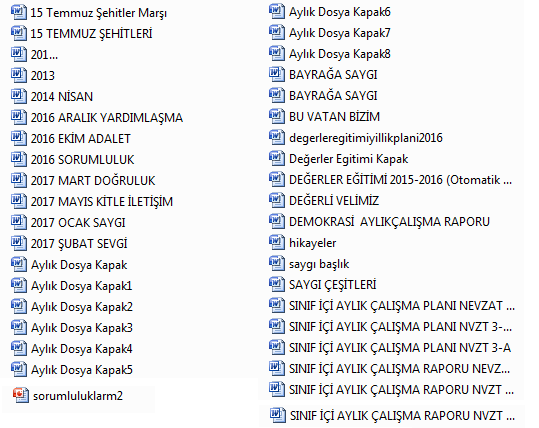
Task: Select the icon beside 2017 OCAK SAYGI
Action: click(19, 222)
